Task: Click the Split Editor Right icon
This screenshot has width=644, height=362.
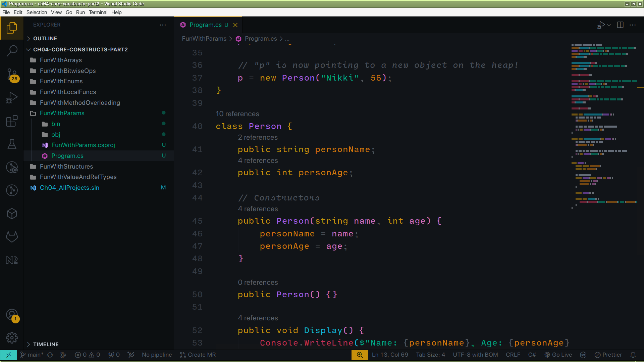Action: click(x=620, y=25)
